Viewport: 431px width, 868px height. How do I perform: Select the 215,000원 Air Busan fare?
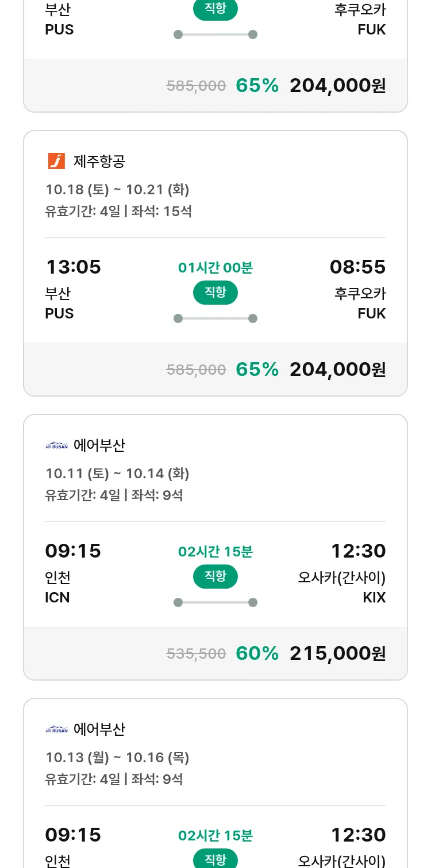coord(337,654)
